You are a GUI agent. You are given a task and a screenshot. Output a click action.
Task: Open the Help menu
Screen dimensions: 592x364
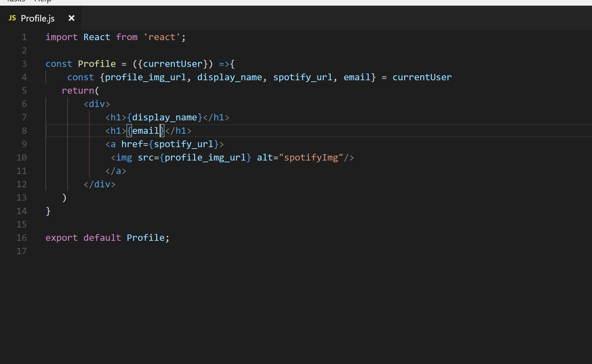point(43,2)
